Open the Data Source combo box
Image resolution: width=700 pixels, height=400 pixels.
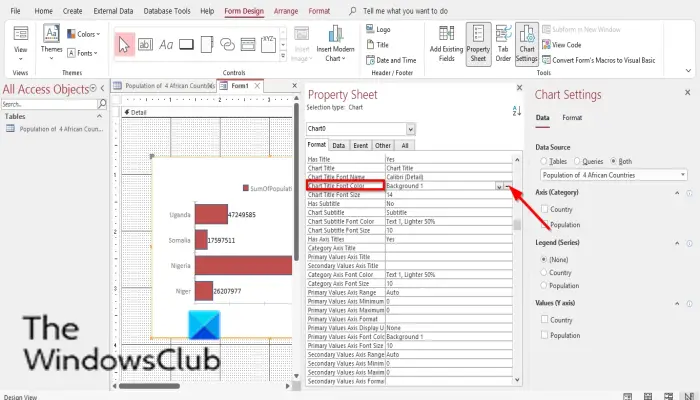[x=613, y=175]
